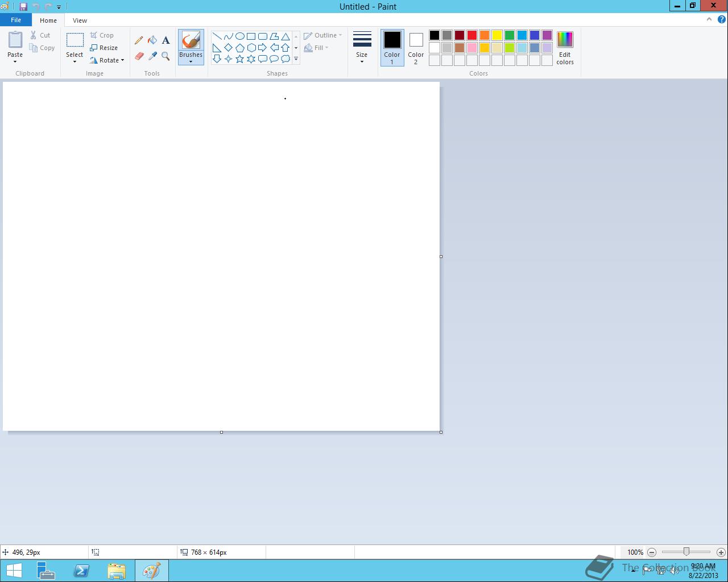Viewport: 728px width, 582px height.
Task: Pick the Pentagon shape
Action: point(239,48)
